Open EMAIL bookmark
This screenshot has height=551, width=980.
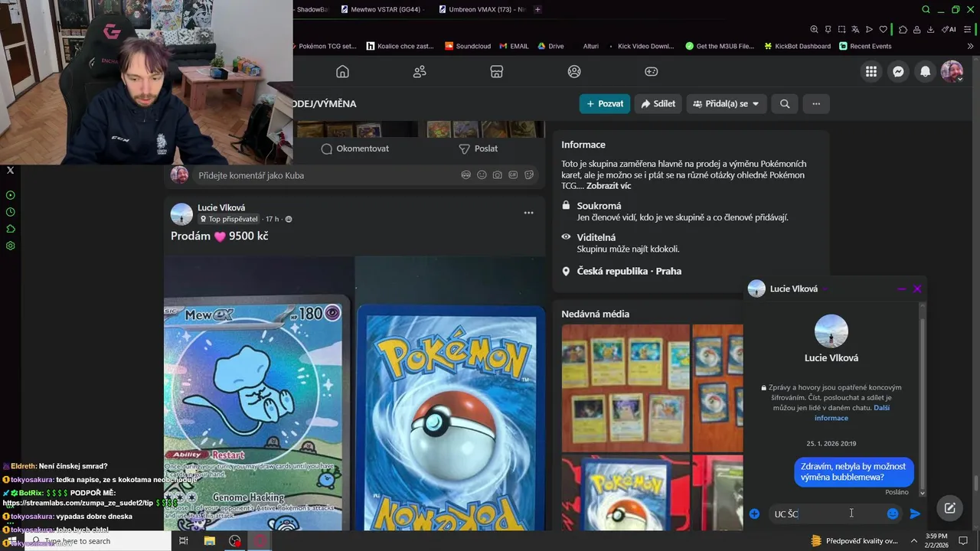(514, 46)
